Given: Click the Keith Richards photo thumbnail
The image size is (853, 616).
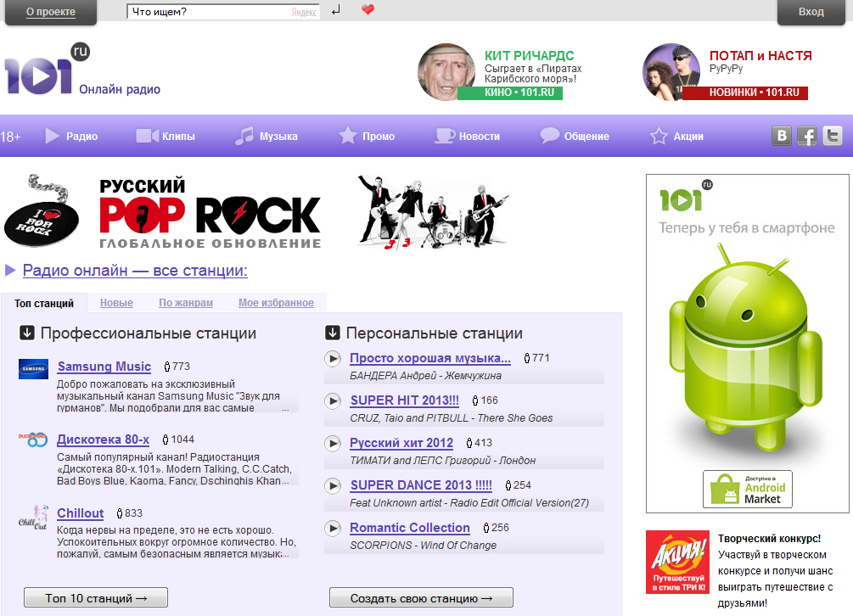Looking at the screenshot, I should (x=446, y=72).
